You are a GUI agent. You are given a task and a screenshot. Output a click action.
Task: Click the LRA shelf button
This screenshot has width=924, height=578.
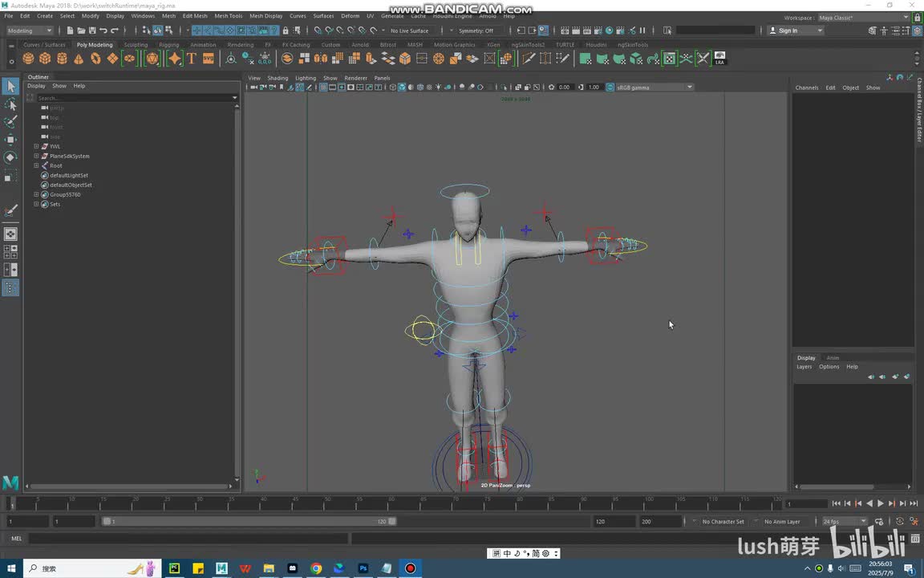coord(719,59)
